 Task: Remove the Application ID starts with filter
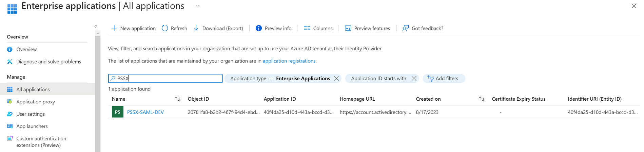pyautogui.click(x=414, y=79)
